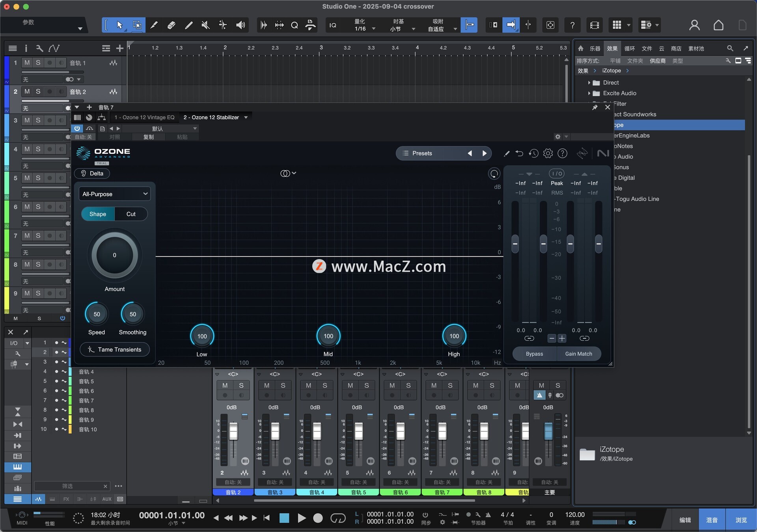Switch to 文件 browser tab
This screenshot has width=757, height=532.
647,49
